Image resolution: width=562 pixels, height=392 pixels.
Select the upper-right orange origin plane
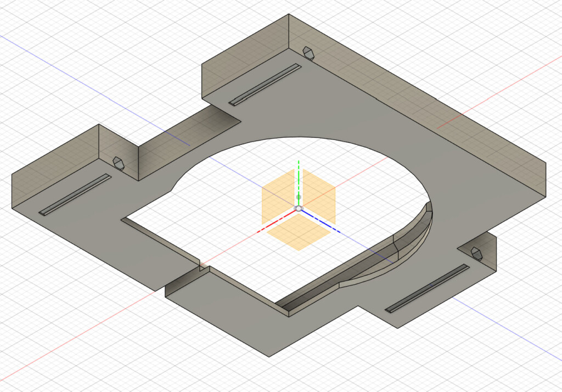[319, 197]
